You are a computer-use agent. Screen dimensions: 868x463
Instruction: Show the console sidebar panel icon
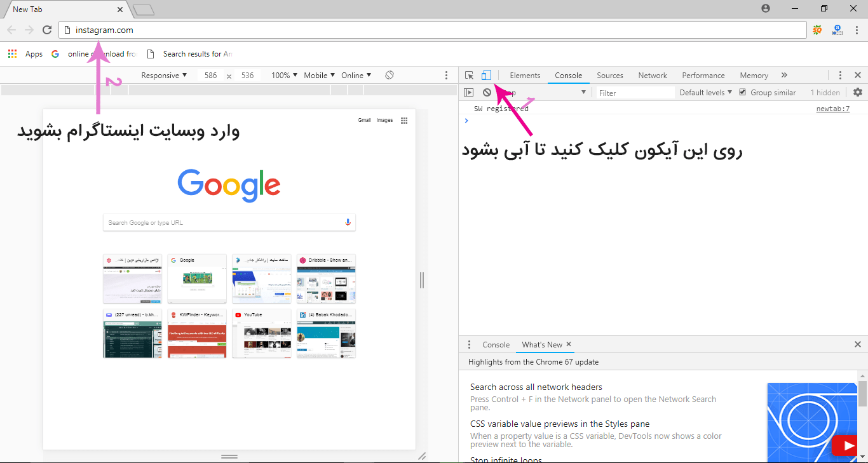468,92
